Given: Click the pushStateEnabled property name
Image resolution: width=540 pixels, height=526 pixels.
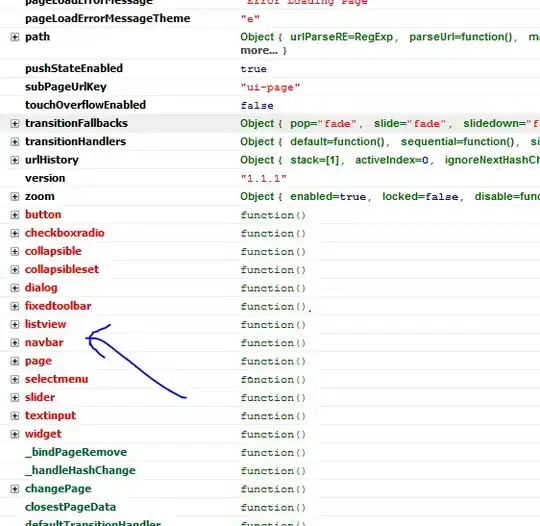Looking at the screenshot, I should point(74,68).
